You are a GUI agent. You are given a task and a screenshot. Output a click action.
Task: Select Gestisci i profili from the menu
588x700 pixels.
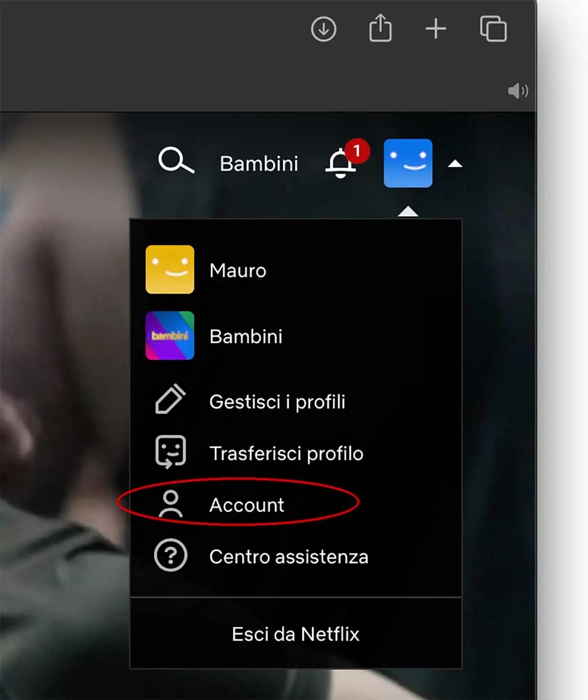pos(277,401)
